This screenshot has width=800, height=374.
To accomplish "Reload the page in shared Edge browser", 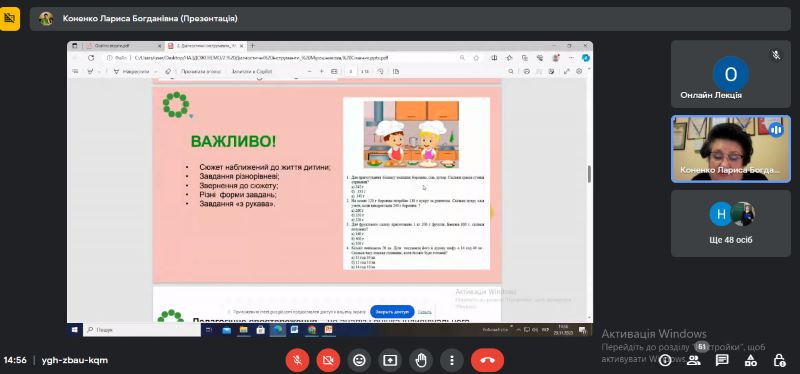I will tap(91, 58).
